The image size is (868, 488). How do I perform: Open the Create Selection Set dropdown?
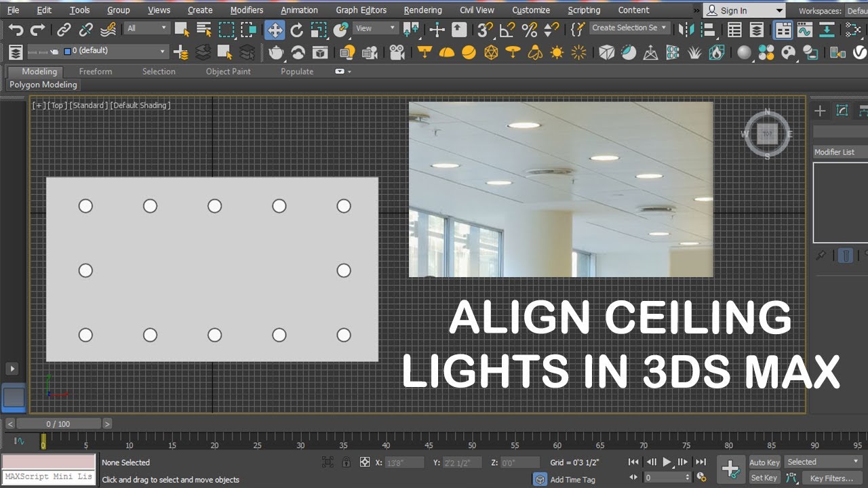[x=629, y=28]
